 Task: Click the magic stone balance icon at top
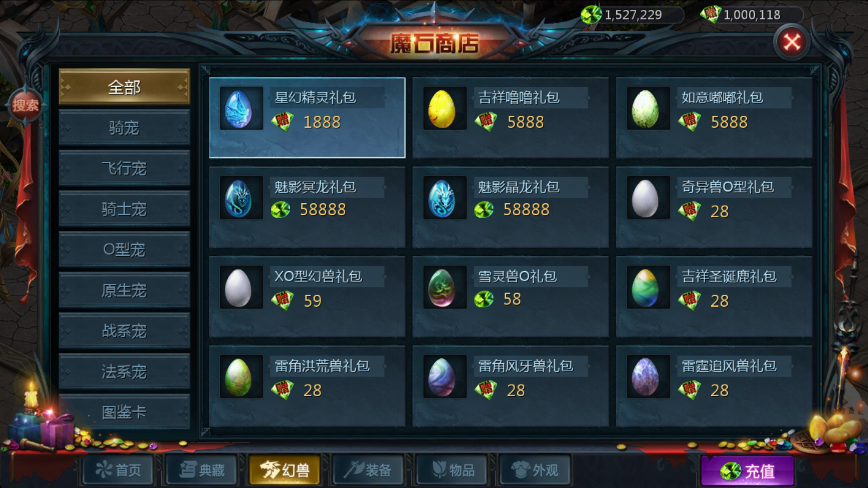pos(591,15)
